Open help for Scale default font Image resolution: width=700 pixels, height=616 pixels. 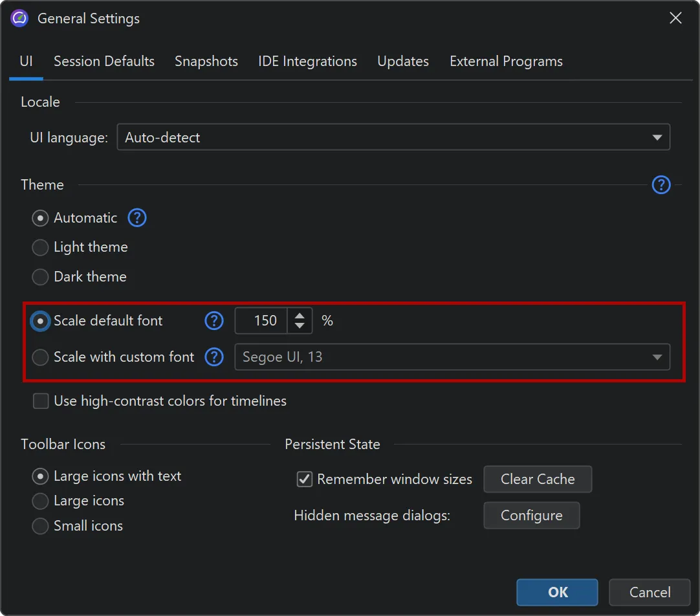[x=214, y=321]
